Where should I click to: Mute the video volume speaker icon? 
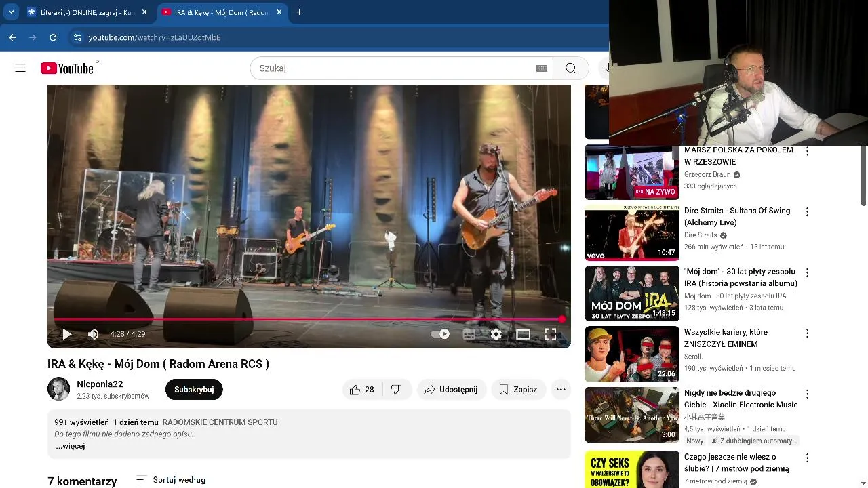point(94,334)
